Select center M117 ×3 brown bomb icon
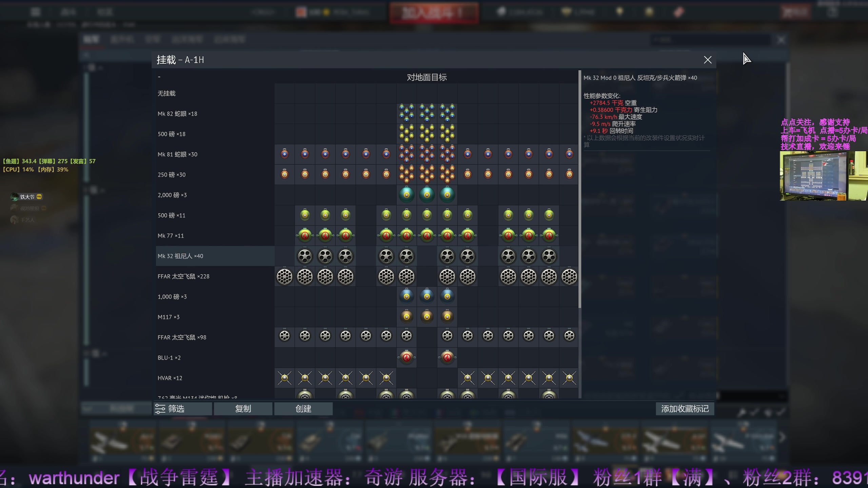Screen dimensions: 868x488 coord(427,316)
